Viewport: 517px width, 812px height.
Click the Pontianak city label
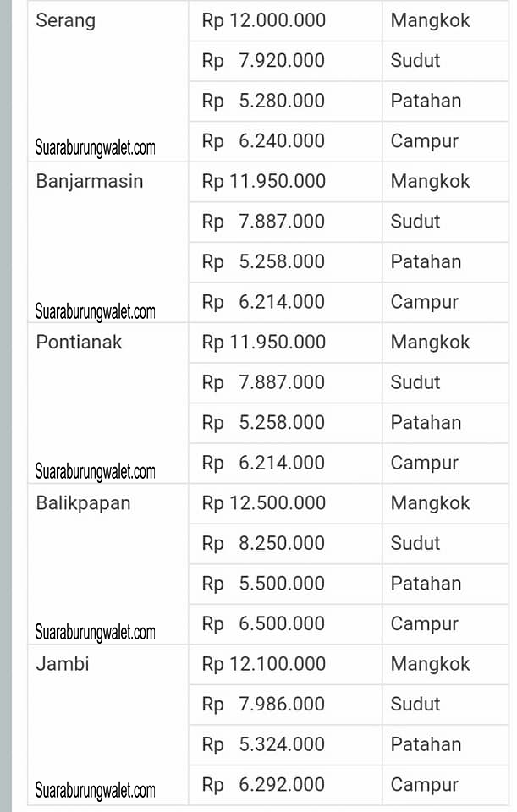tap(79, 342)
